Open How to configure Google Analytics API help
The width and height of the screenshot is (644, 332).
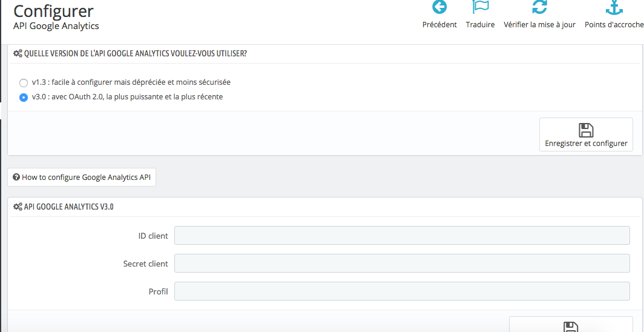(x=82, y=177)
